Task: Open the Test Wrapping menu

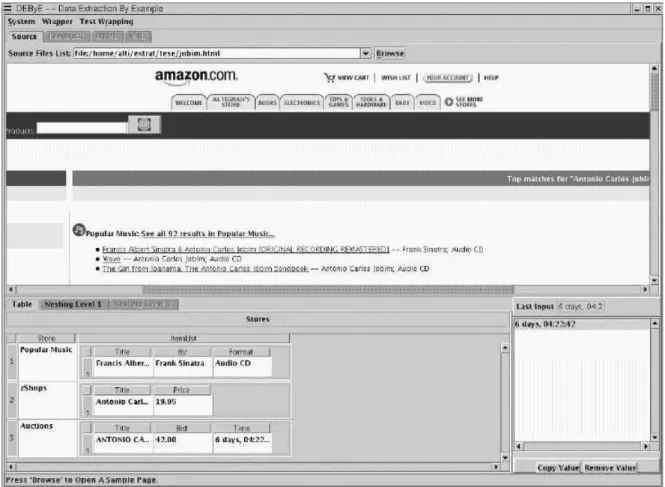Action: pyautogui.click(x=106, y=22)
